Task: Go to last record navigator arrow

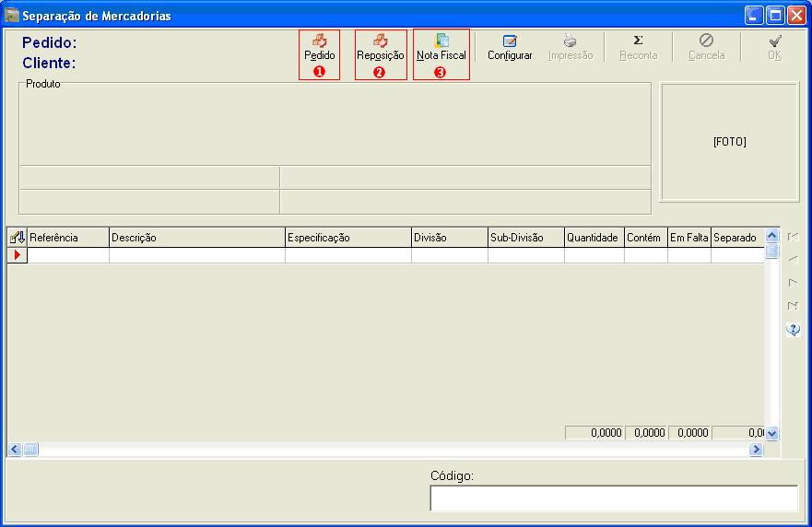Action: [x=793, y=306]
